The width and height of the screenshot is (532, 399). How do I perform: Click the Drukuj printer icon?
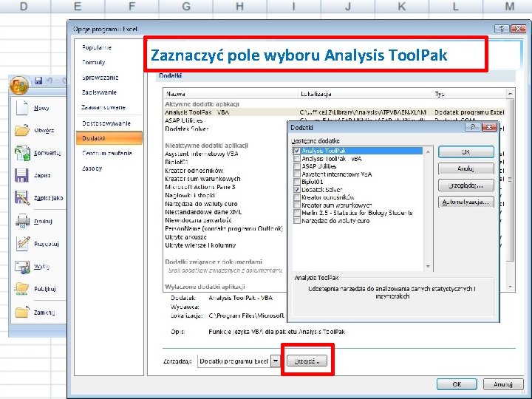click(x=23, y=221)
